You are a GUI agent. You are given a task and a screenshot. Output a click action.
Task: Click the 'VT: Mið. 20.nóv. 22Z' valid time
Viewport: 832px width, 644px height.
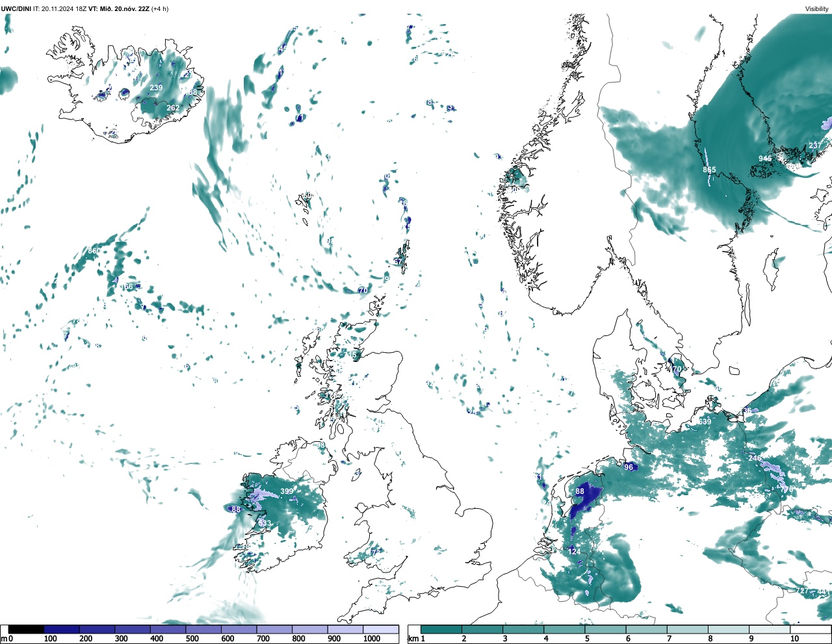point(119,9)
